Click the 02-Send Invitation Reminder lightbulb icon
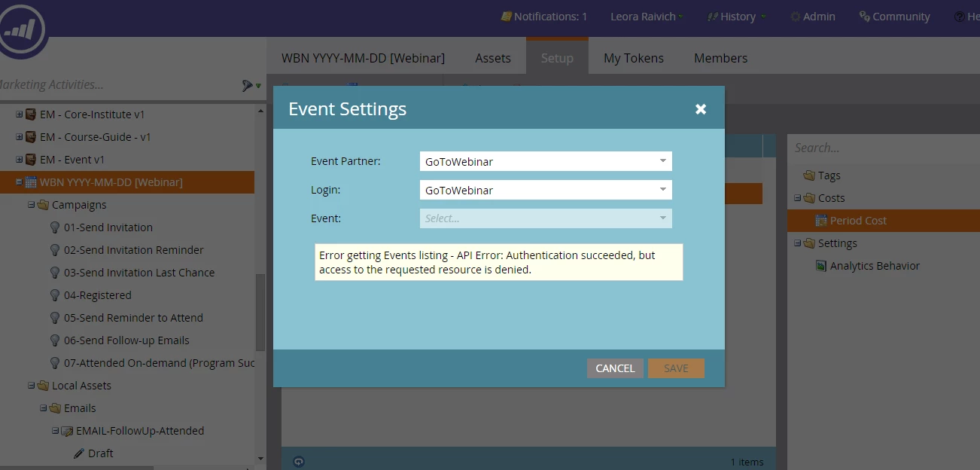This screenshot has height=470, width=980. [55, 250]
